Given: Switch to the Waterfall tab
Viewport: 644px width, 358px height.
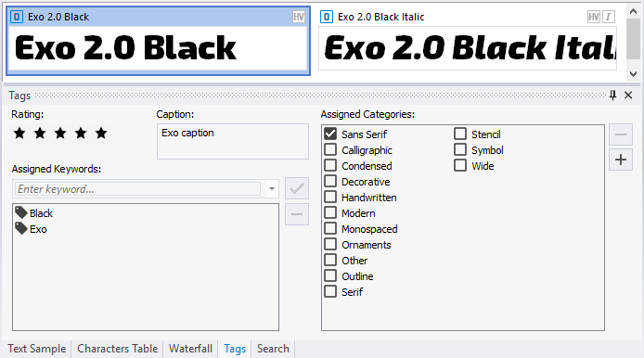Looking at the screenshot, I should point(190,349).
